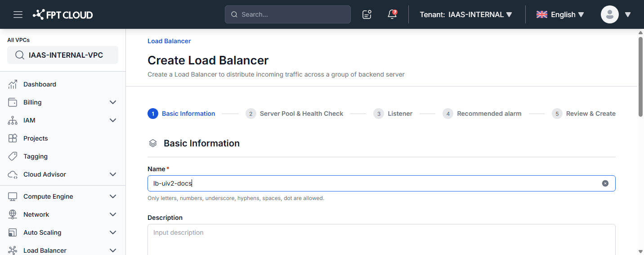This screenshot has width=644, height=255.
Task: Go to step 1 Basic Information
Action: (181, 114)
